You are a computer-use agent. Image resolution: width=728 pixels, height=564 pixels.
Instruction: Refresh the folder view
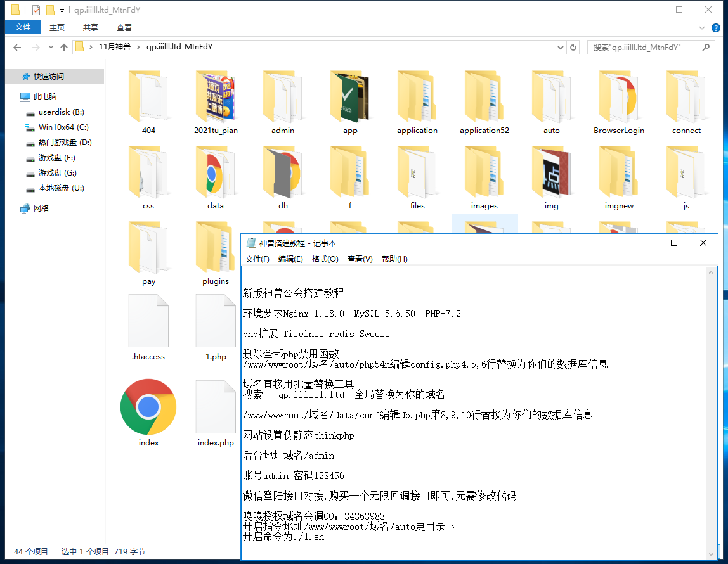point(573,47)
